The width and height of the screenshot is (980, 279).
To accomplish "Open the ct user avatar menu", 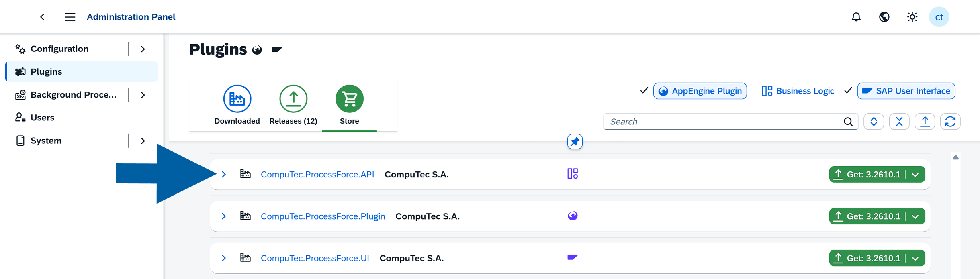I will [x=939, y=17].
